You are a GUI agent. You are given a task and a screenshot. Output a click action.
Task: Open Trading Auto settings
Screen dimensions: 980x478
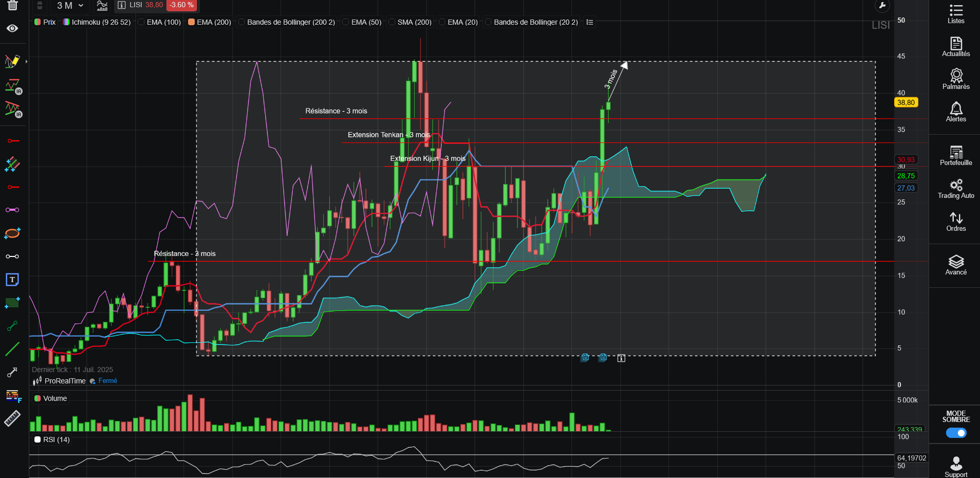click(956, 189)
